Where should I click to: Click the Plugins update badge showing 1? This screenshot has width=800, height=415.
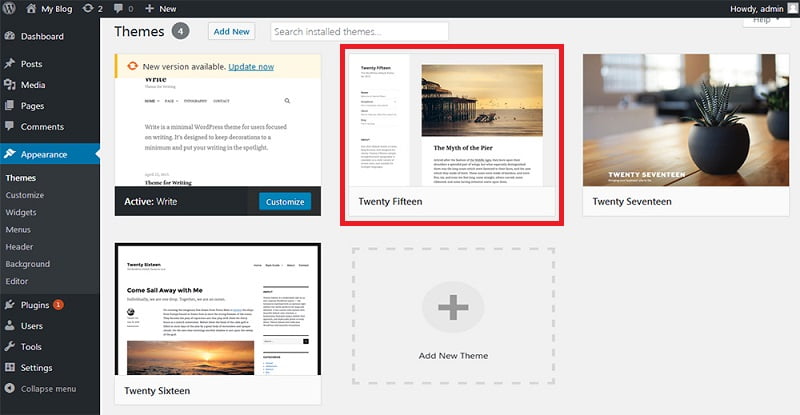pos(58,305)
